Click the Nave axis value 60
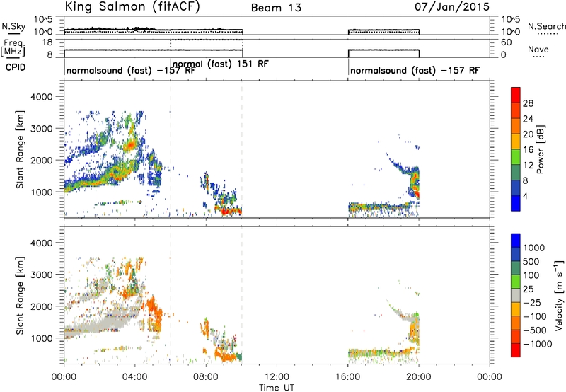The width and height of the screenshot is (566, 392). 507,42
